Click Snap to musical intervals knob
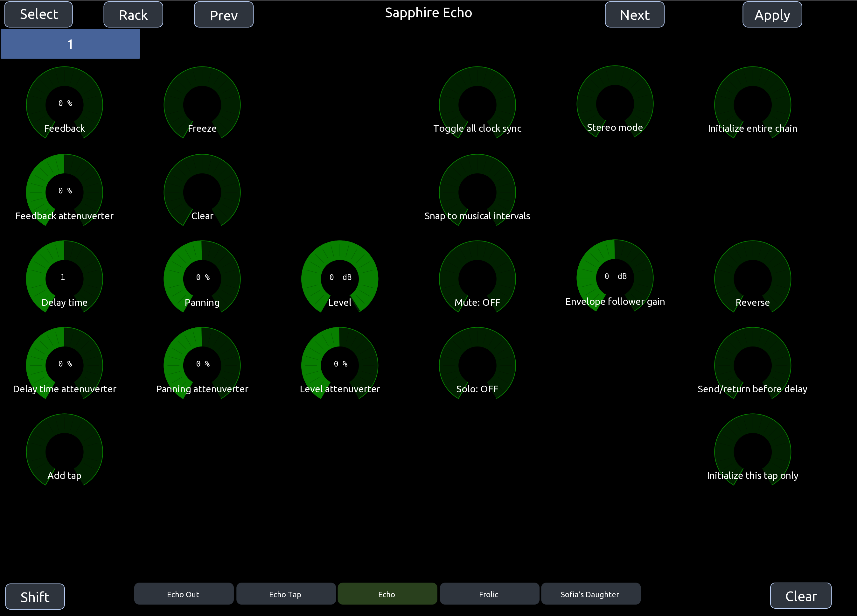 pos(477,192)
